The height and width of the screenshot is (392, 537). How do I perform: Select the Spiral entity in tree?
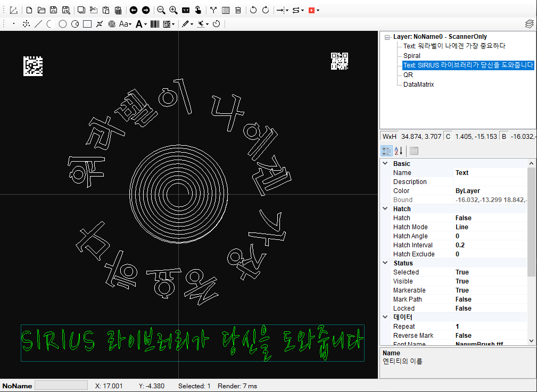tap(411, 56)
